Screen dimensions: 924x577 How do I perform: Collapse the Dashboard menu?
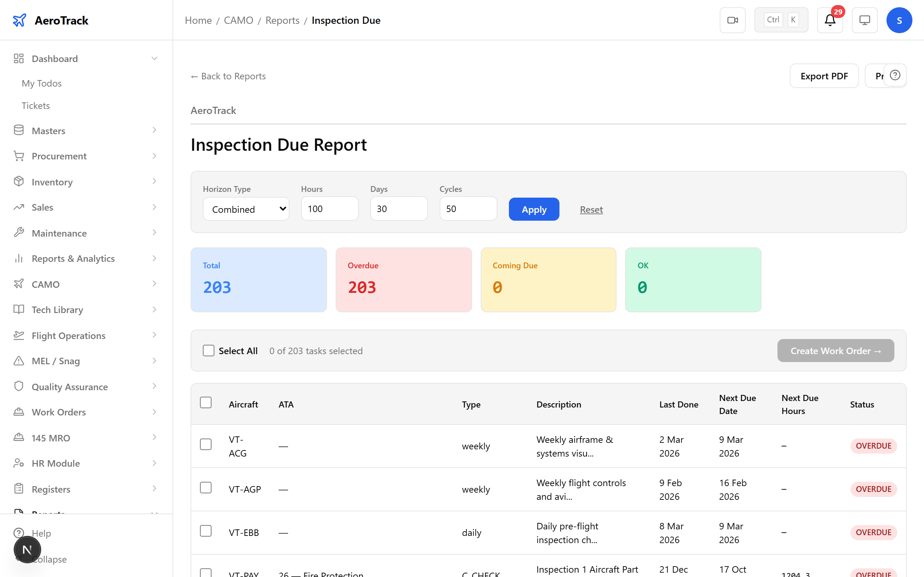point(154,58)
